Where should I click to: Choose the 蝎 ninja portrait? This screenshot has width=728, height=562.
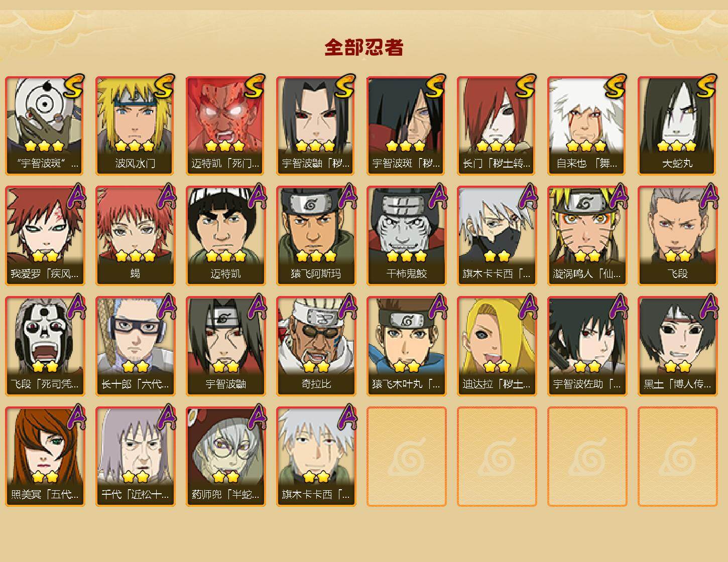(x=135, y=236)
